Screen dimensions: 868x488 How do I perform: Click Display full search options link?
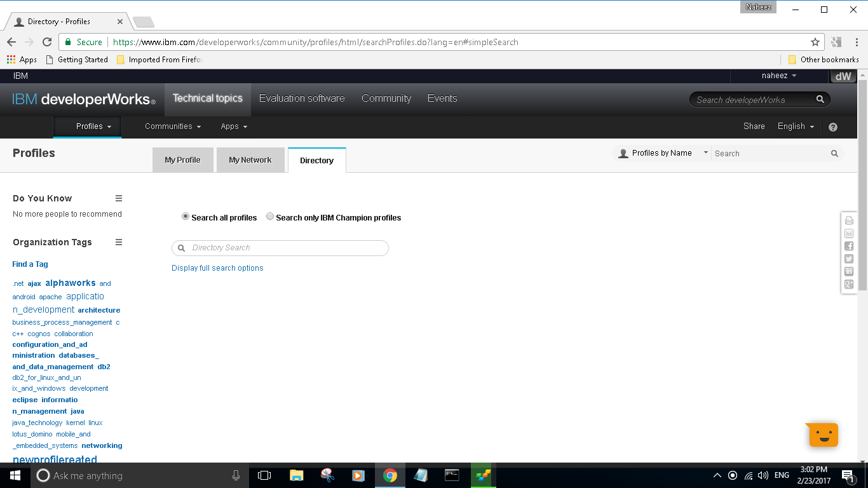pyautogui.click(x=217, y=268)
